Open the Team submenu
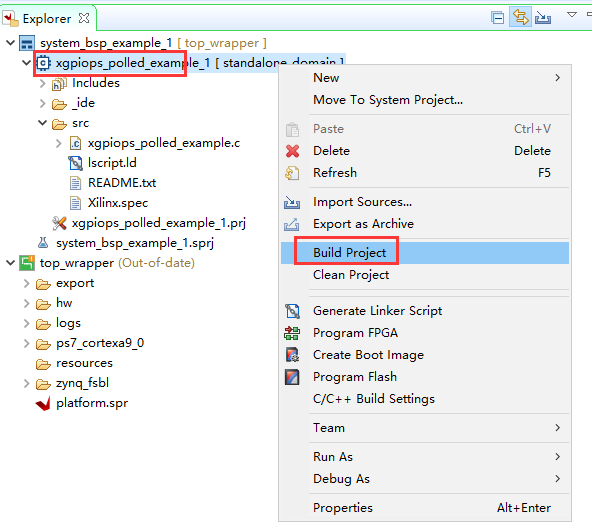Screen dimensions: 592x530 pos(425,428)
